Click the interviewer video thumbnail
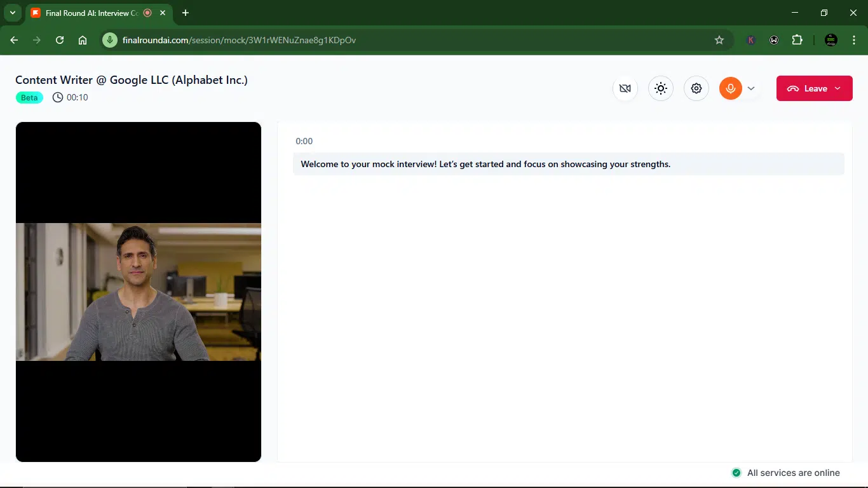Viewport: 868px width, 488px height. (x=139, y=292)
